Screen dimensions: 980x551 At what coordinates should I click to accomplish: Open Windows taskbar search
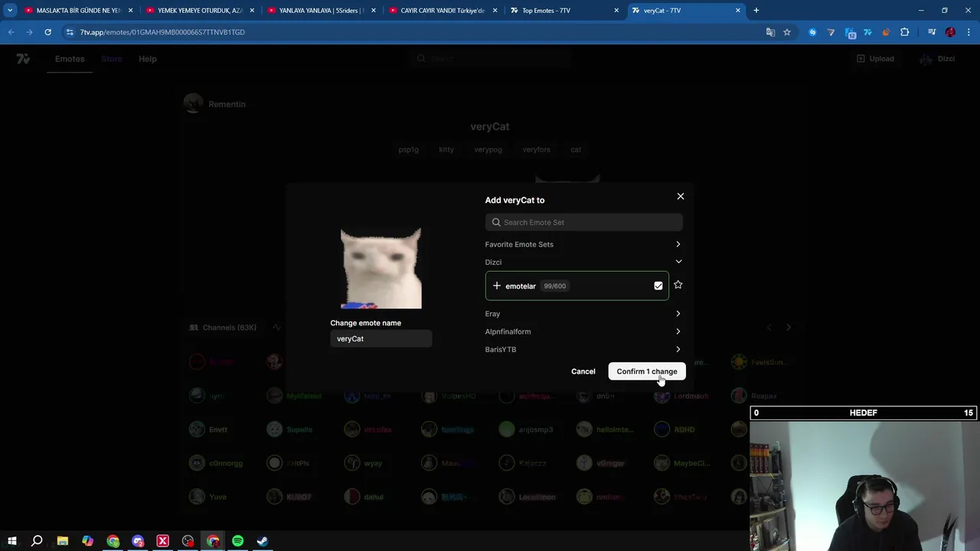pyautogui.click(x=37, y=541)
